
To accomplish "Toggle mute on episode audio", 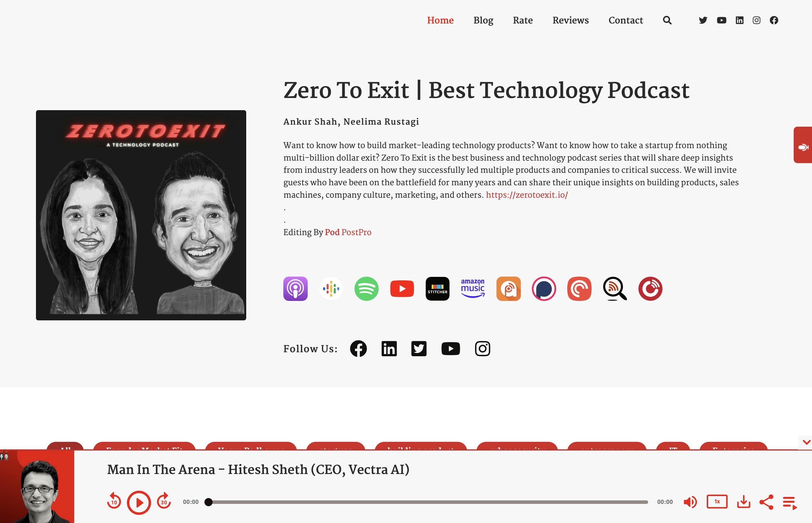I will [x=691, y=502].
